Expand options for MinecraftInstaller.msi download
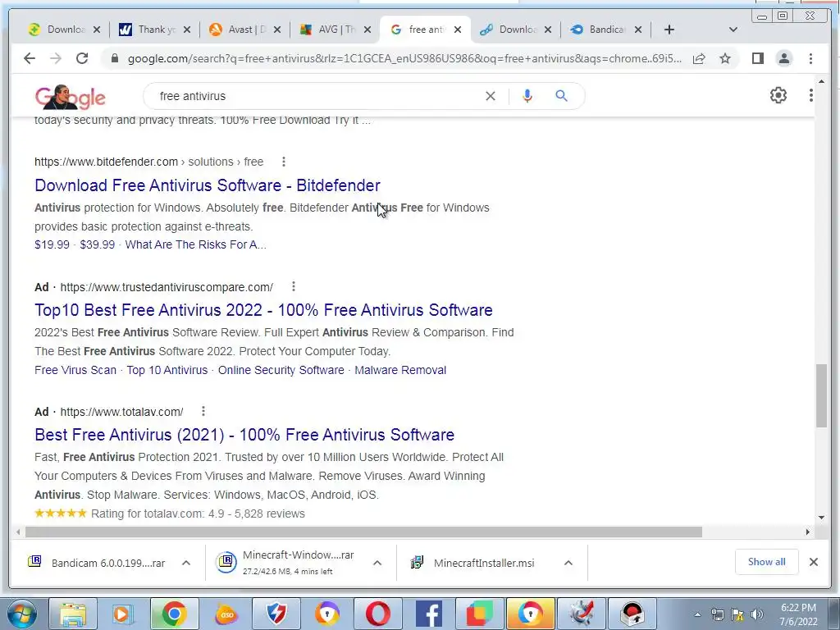Screen dimensions: 840x630 click(x=568, y=563)
